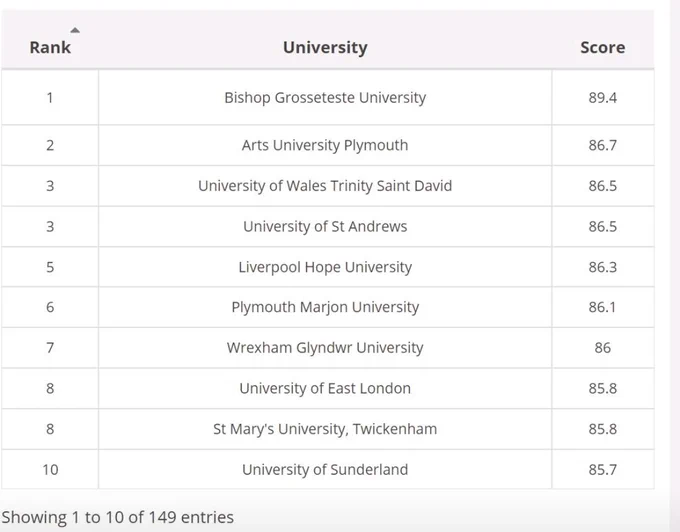The height and width of the screenshot is (532, 680).
Task: Click the 89.4 score cell
Action: tap(603, 98)
